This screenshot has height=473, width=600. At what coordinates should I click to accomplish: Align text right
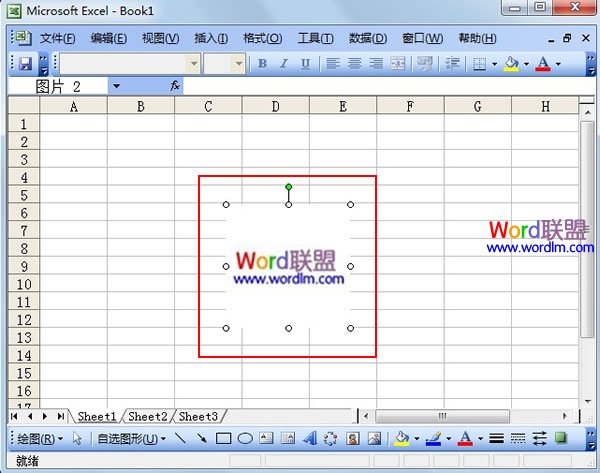coord(376,64)
